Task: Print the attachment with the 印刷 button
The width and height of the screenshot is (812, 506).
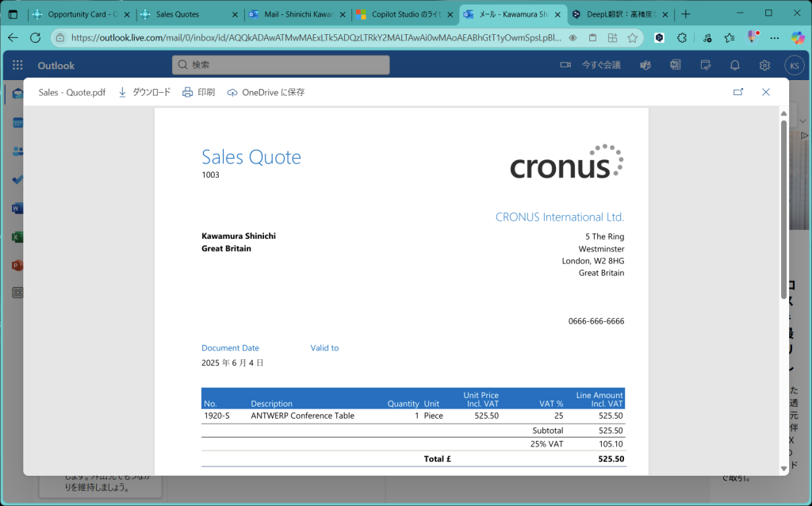Action: (x=198, y=92)
